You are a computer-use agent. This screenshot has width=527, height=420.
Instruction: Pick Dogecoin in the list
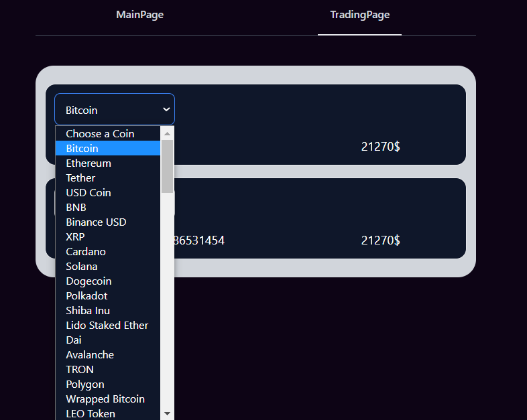(108, 281)
